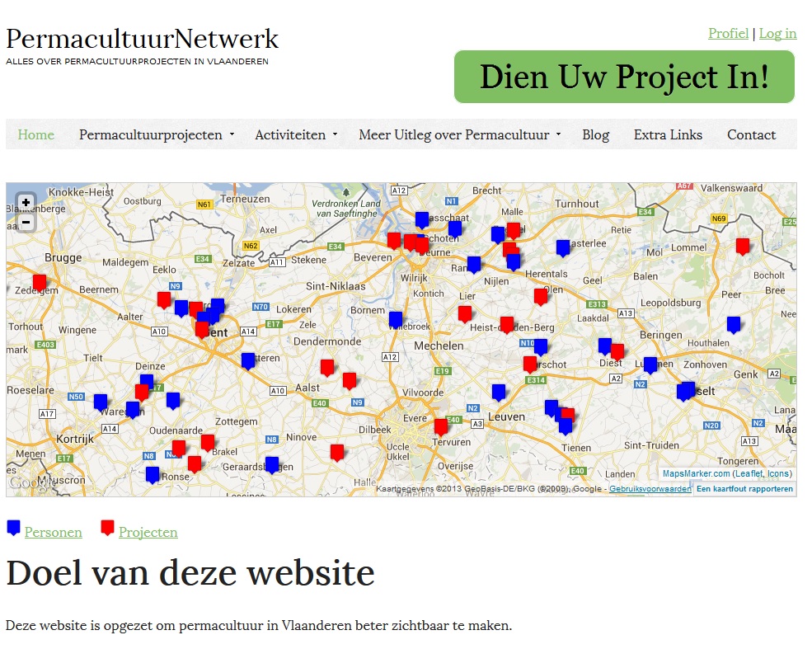Open the Contact menu item
Screen dimensions: 812x649
click(x=752, y=134)
